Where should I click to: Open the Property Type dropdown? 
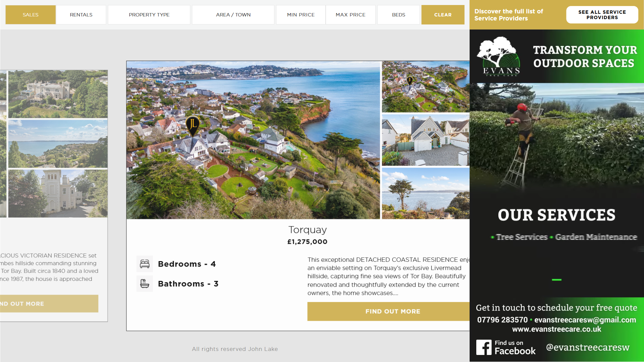tap(149, 15)
